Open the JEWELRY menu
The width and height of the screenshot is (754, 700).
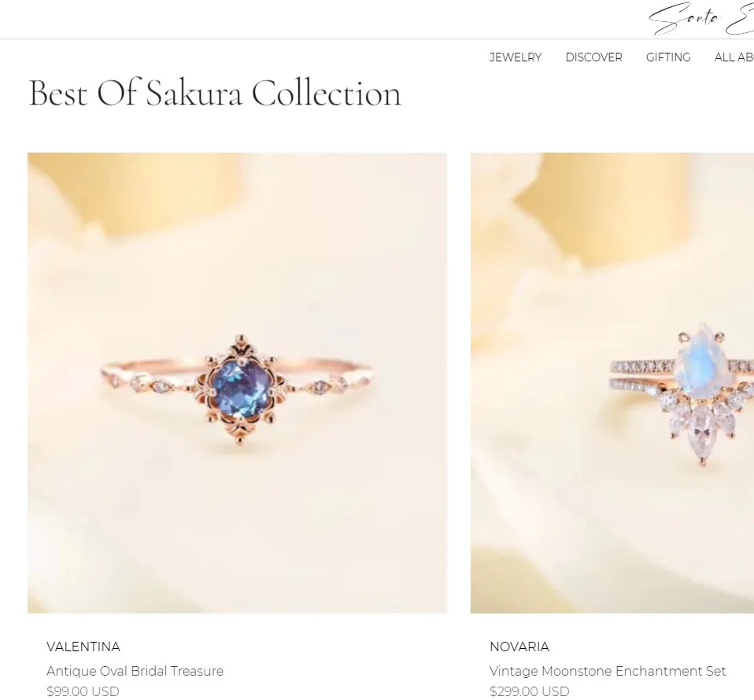coord(515,57)
